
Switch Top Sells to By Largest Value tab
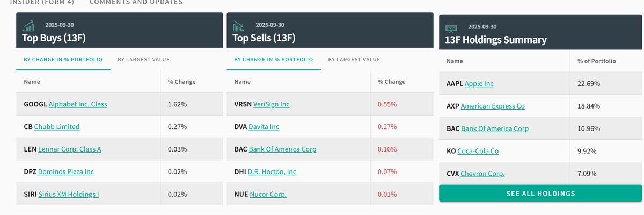(x=354, y=60)
